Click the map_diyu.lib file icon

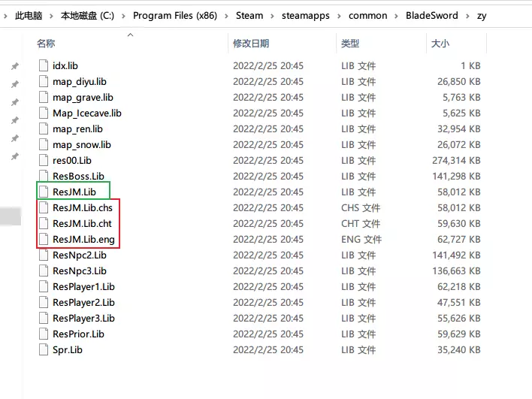(x=44, y=81)
